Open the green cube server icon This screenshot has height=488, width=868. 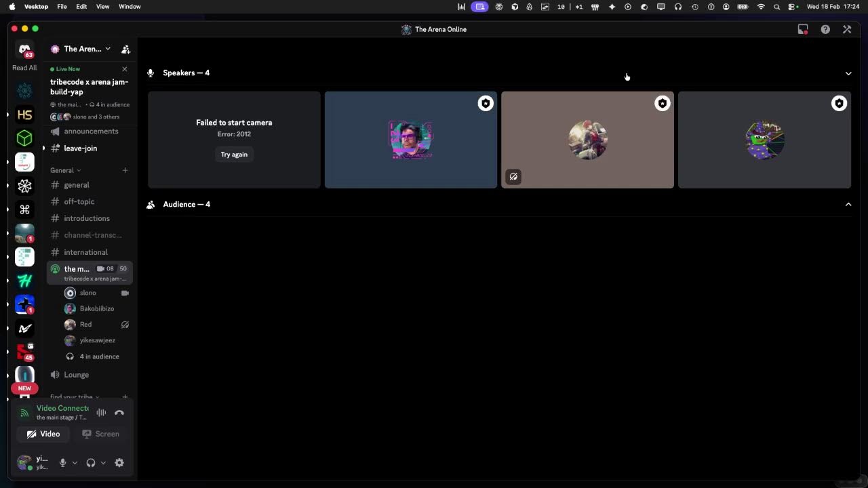[x=24, y=138]
